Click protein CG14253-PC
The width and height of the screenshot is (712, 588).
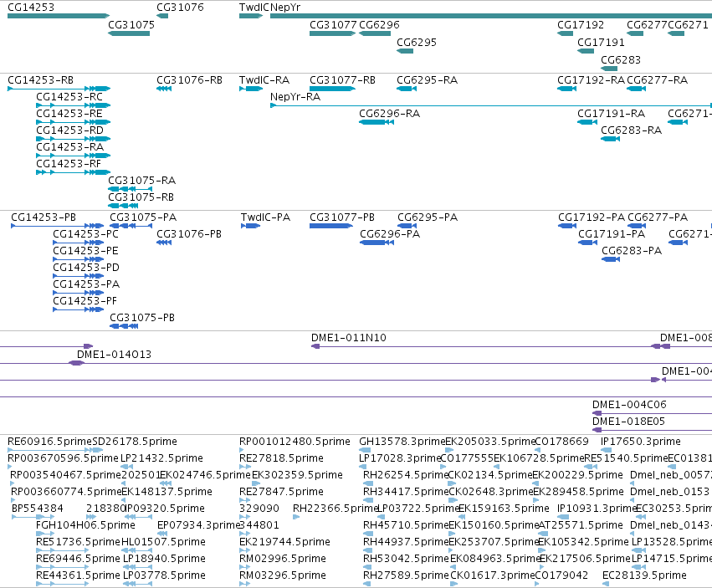[79, 243]
